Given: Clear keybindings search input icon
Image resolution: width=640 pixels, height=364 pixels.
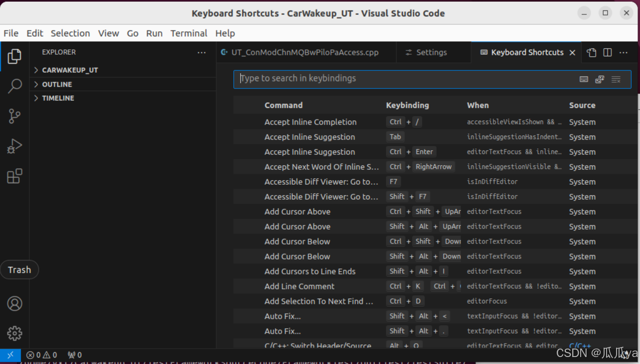Looking at the screenshot, I should click(x=616, y=79).
